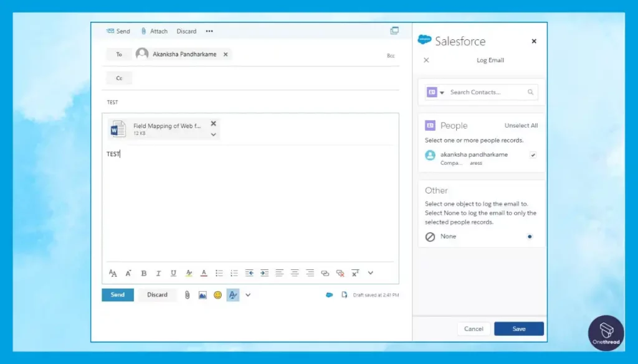This screenshot has width=638, height=364.
Task: Align text to the right
Action: (x=310, y=273)
